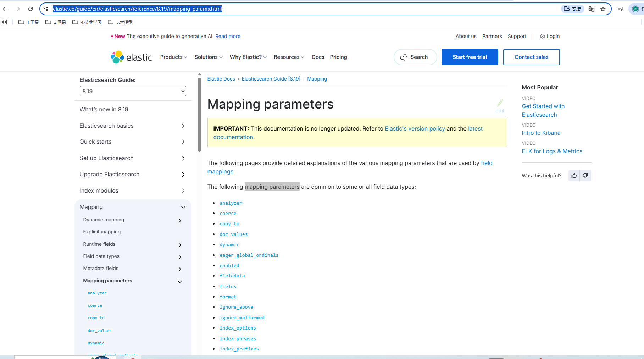Click Read more about generative AI guide
The image size is (644, 359).
pyautogui.click(x=228, y=36)
